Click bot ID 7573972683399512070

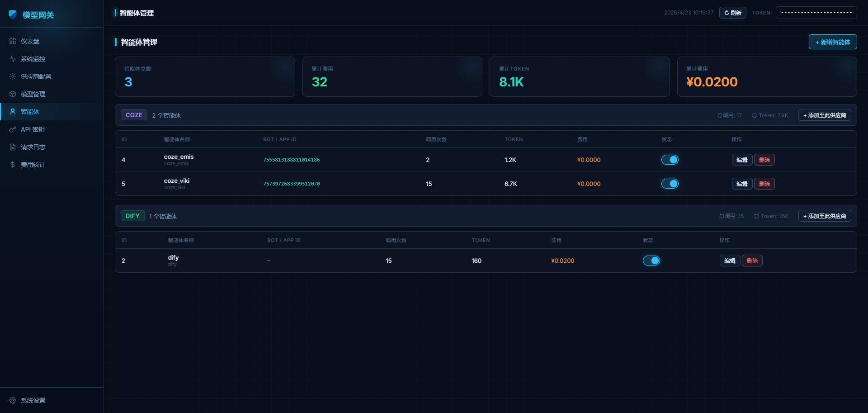pos(292,184)
